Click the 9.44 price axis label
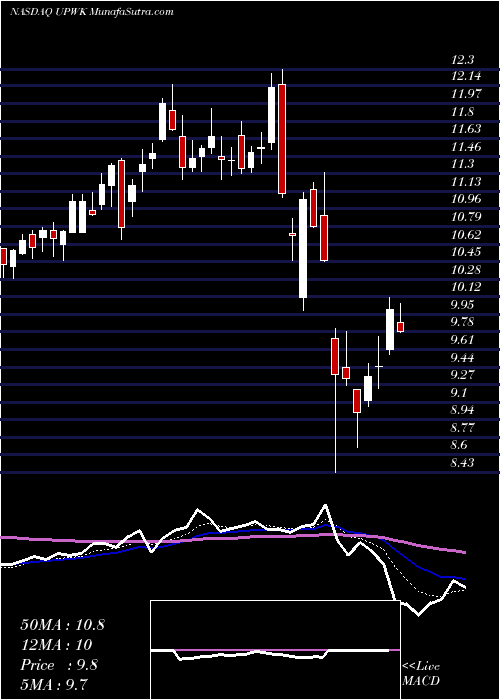 (x=463, y=357)
